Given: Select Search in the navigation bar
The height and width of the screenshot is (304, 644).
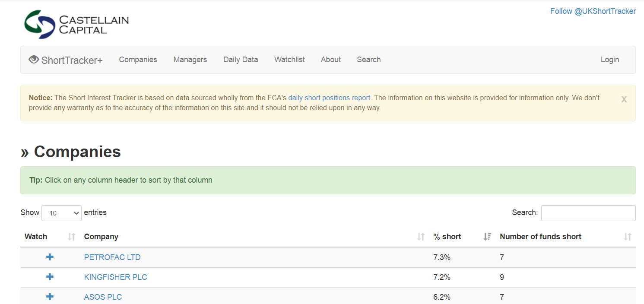Looking at the screenshot, I should (369, 60).
